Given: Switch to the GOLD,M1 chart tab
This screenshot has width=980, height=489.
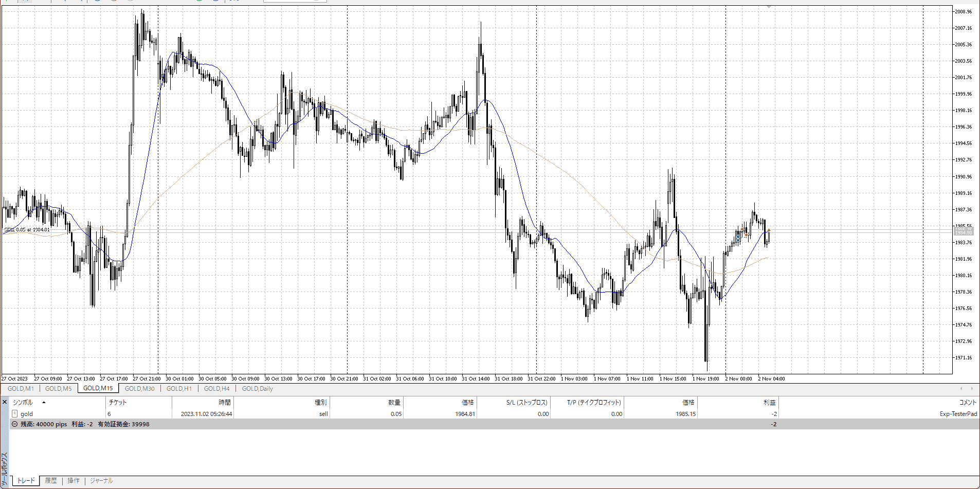Looking at the screenshot, I should 21,389.
